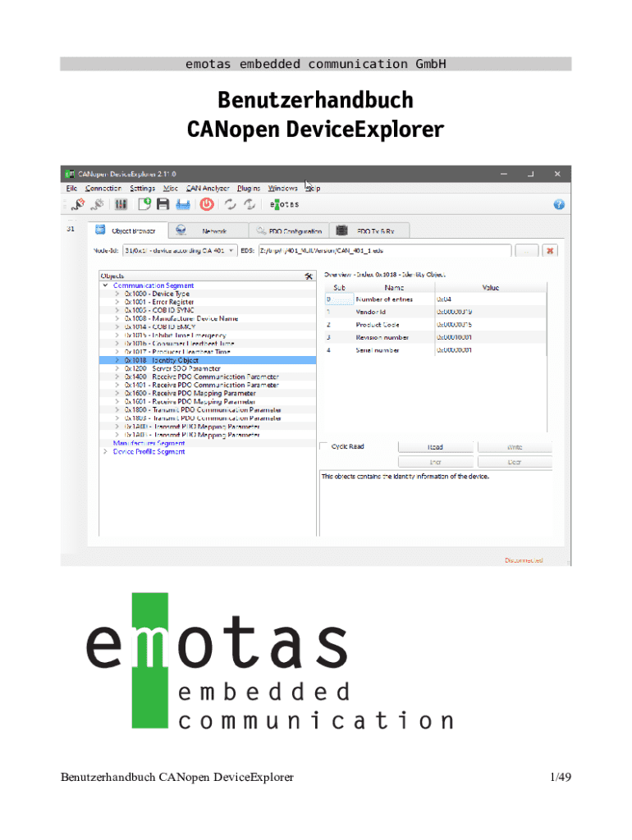The width and height of the screenshot is (632, 840).
Task: Click the Serial number table row
Action: [x=435, y=349]
